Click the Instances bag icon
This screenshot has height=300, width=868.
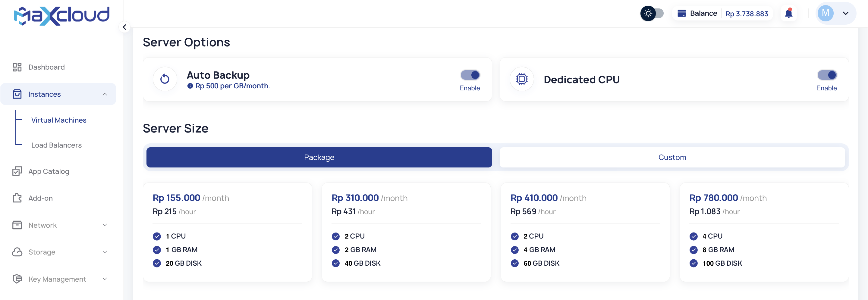click(x=17, y=94)
